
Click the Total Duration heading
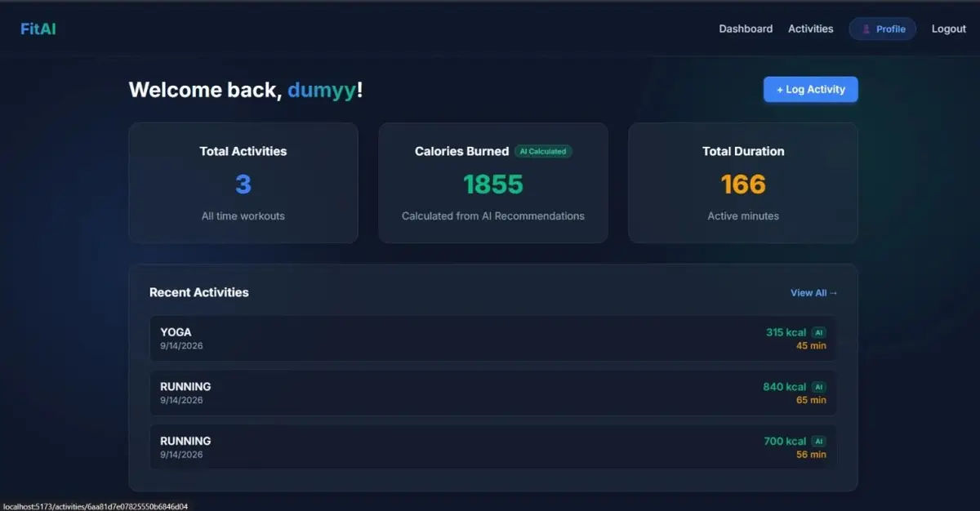(743, 151)
